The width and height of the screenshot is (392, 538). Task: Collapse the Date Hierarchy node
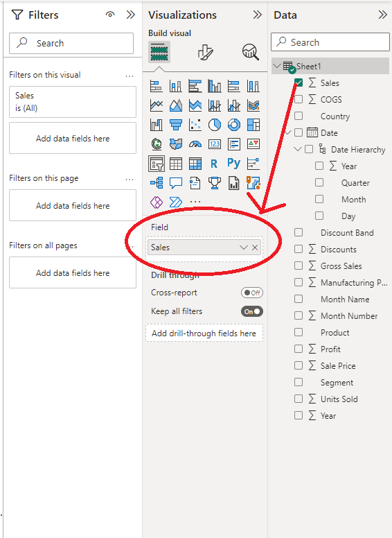click(x=298, y=149)
